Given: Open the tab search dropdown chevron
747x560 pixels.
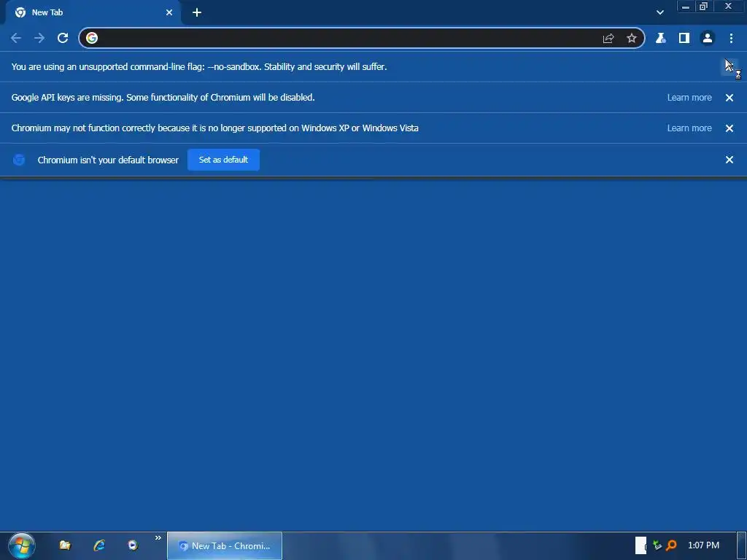Looking at the screenshot, I should coord(659,13).
